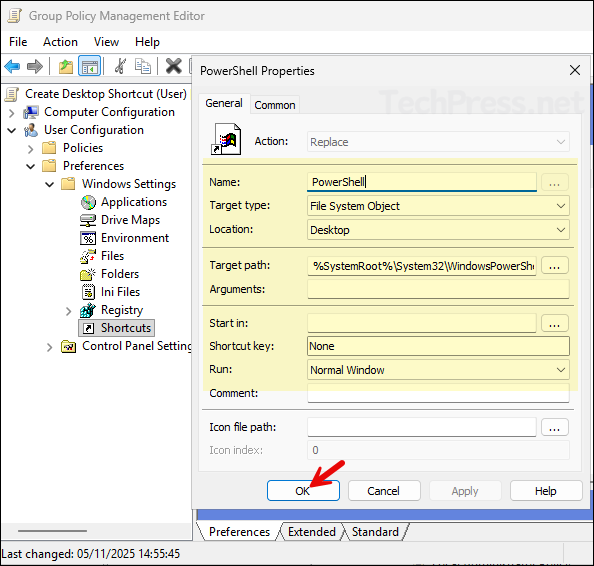Collapse the Windows Settings node
Image resolution: width=594 pixels, height=566 pixels.
coord(50,184)
